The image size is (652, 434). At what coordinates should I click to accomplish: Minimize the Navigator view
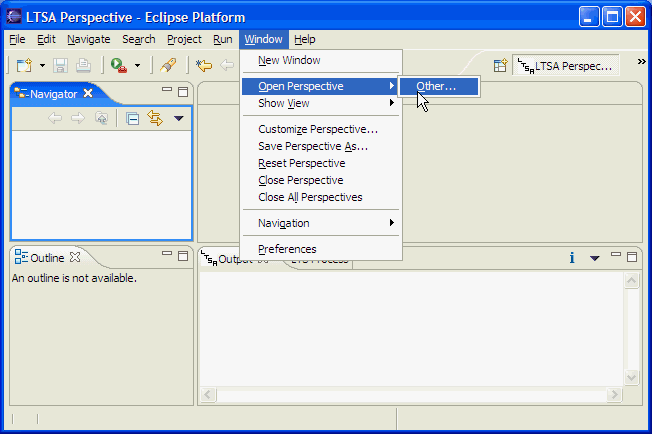[x=167, y=89]
